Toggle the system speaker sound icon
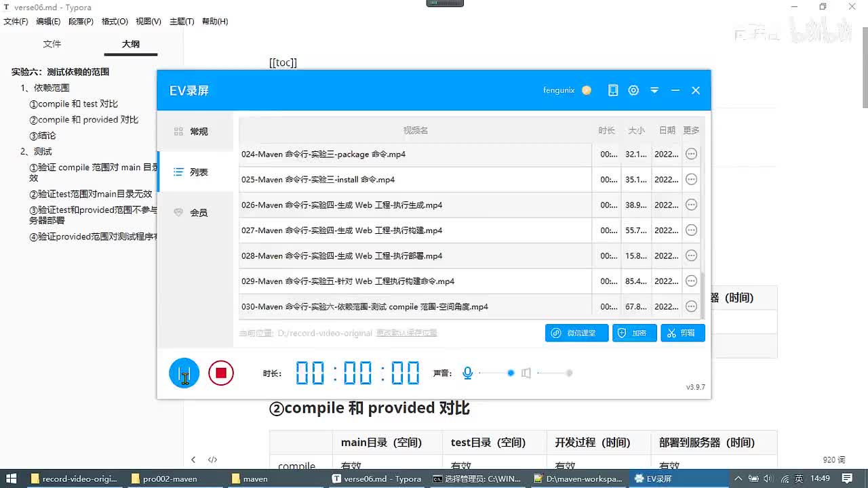This screenshot has height=488, width=868. pyautogui.click(x=526, y=373)
